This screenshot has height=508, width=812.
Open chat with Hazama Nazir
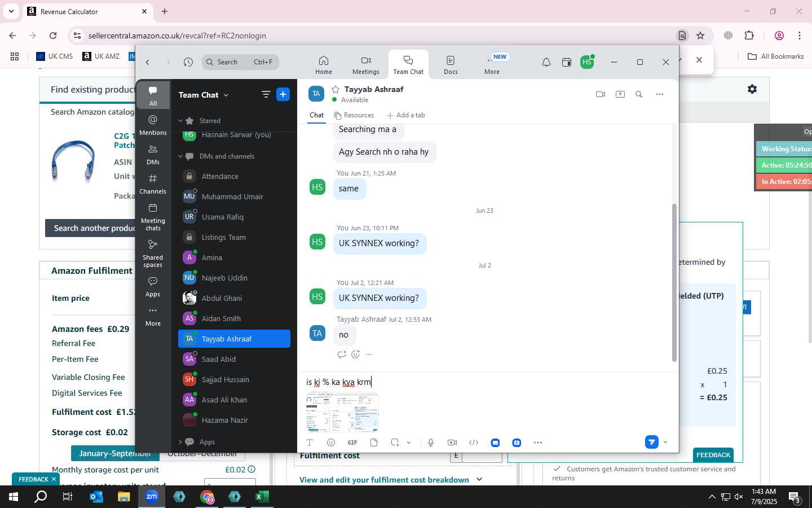pos(234,420)
